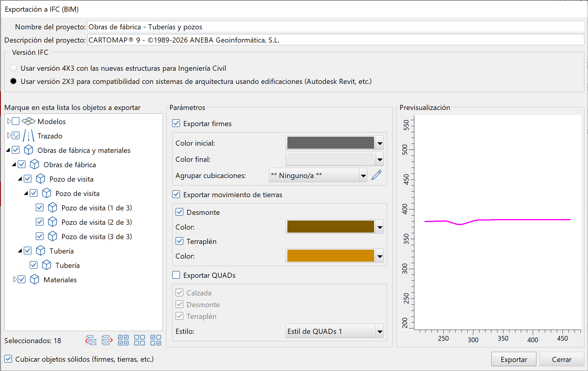
Task: Enable the Exportar QUADs checkbox
Action: [x=176, y=275]
